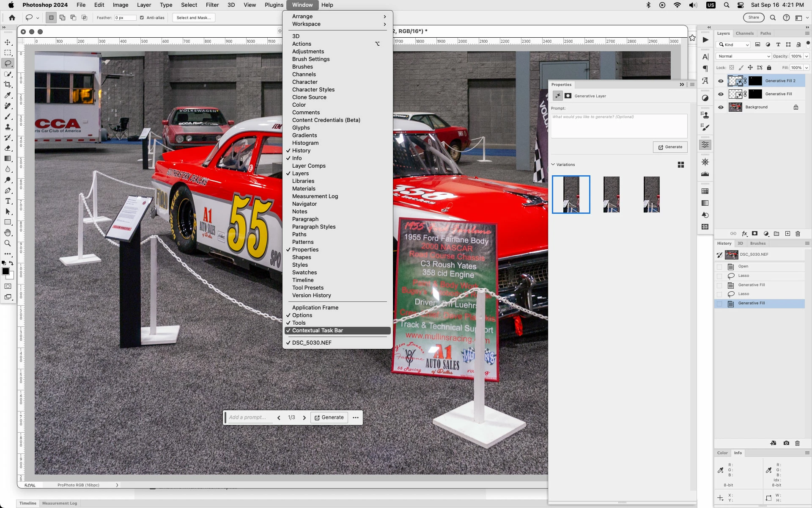This screenshot has width=812, height=508.
Task: Click the Select and Mask button
Action: [x=194, y=18]
